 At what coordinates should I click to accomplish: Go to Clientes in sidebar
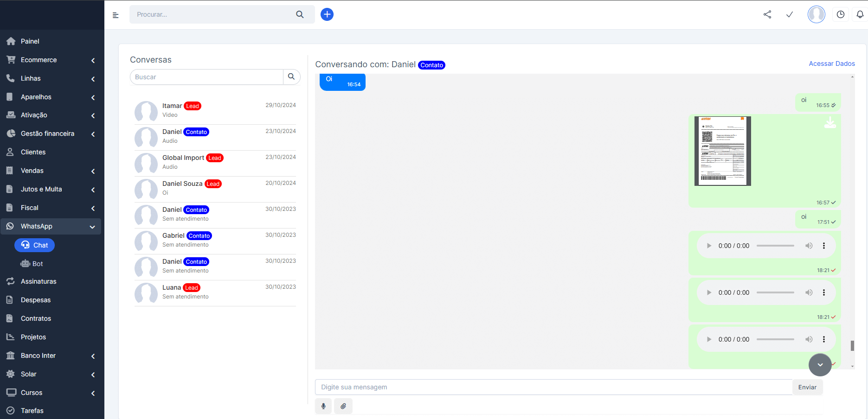[x=33, y=152]
